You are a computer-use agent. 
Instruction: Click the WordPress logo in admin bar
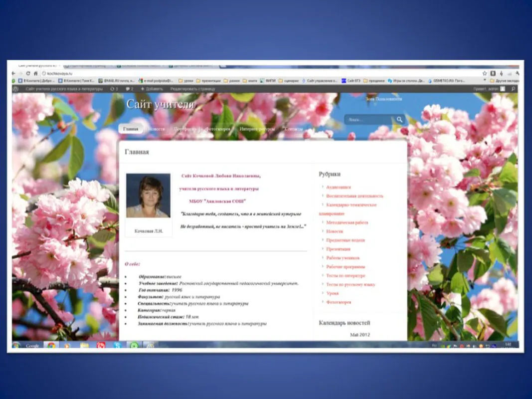coord(15,89)
